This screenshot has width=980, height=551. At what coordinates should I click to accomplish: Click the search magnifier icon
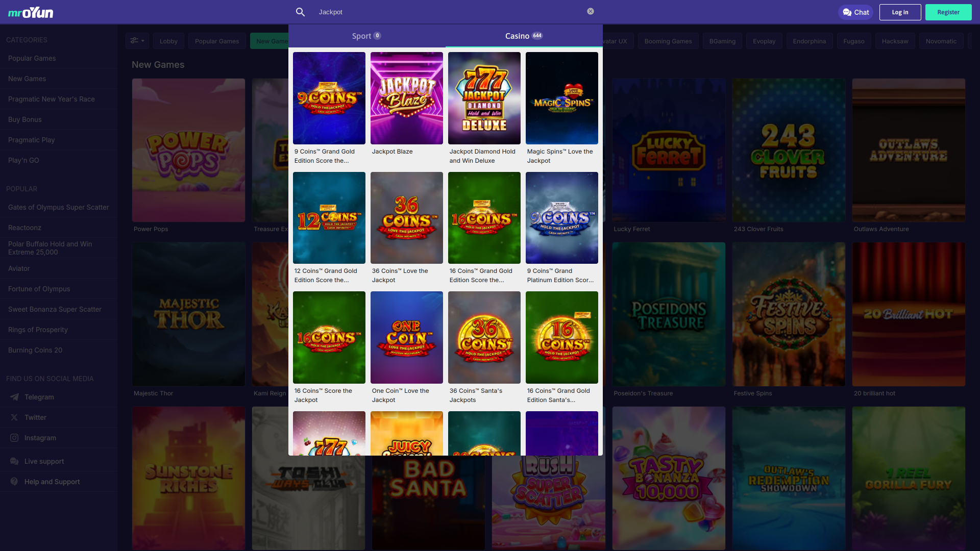point(301,11)
